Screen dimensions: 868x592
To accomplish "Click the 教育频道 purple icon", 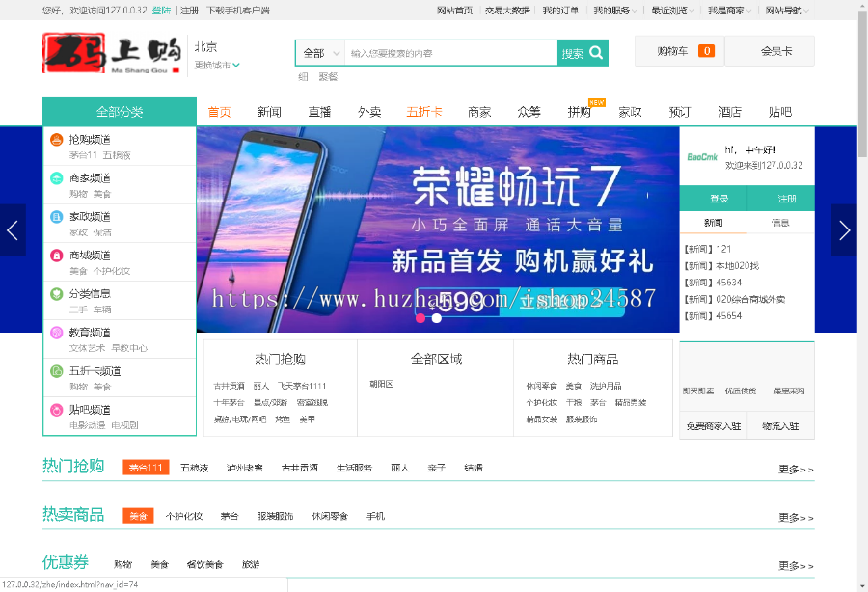I will [x=57, y=333].
